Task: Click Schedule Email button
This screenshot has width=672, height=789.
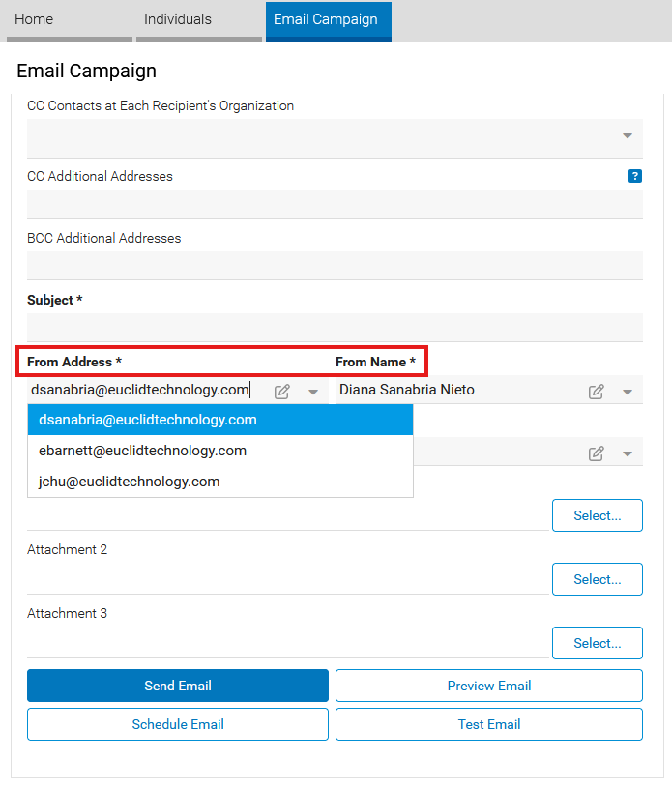Action: coord(178,724)
